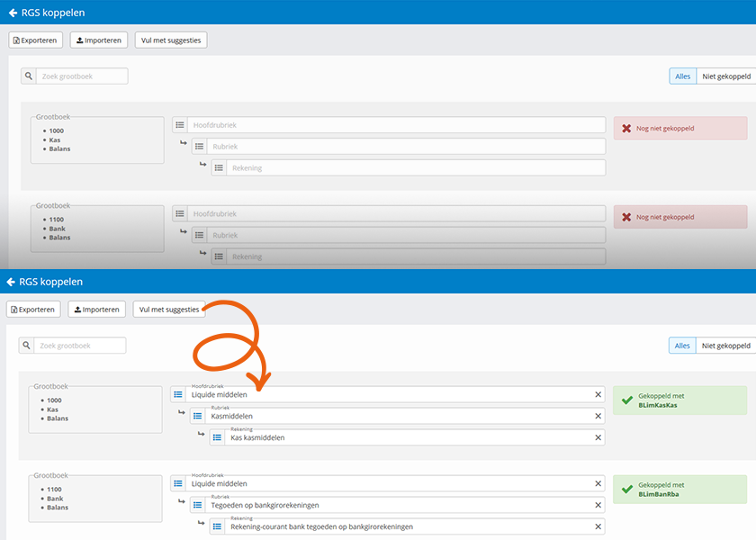Click Vul met suggesties in the lower screenshot
Screen dimensions: 756x540
coord(169,309)
